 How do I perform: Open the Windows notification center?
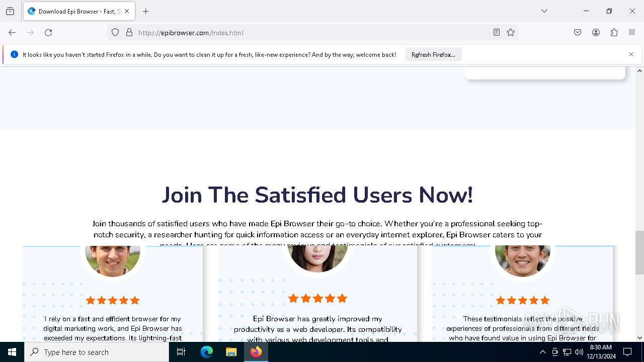pyautogui.click(x=627, y=352)
